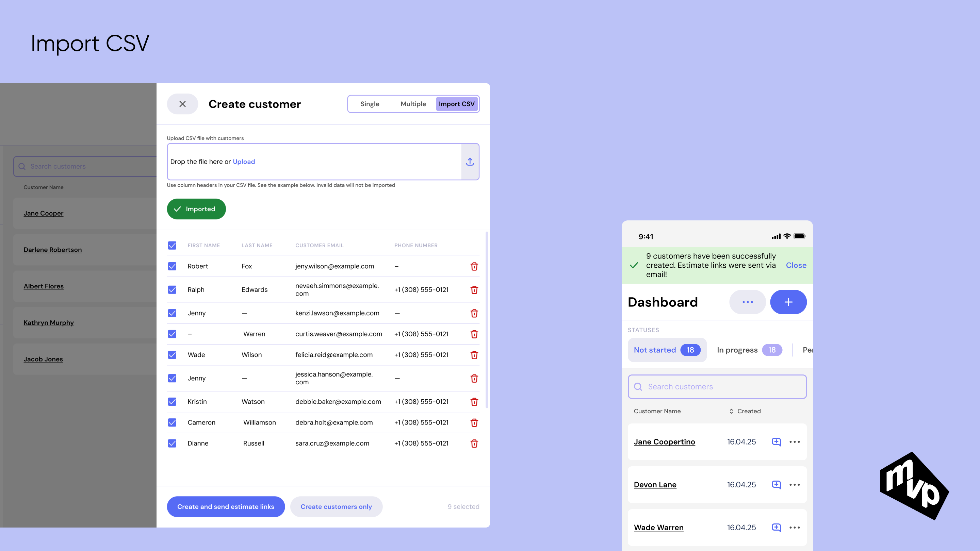Uncheck the Ralph Edwards row checkbox
This screenshot has height=551, width=980.
(172, 290)
